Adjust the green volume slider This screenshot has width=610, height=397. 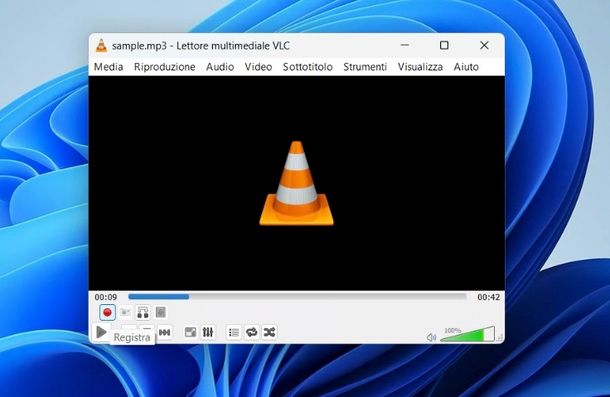467,334
